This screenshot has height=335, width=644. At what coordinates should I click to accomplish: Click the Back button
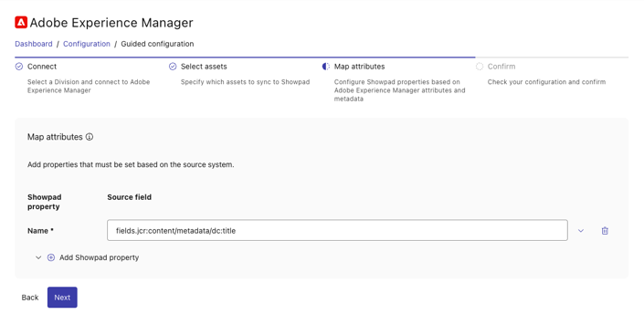click(x=30, y=298)
